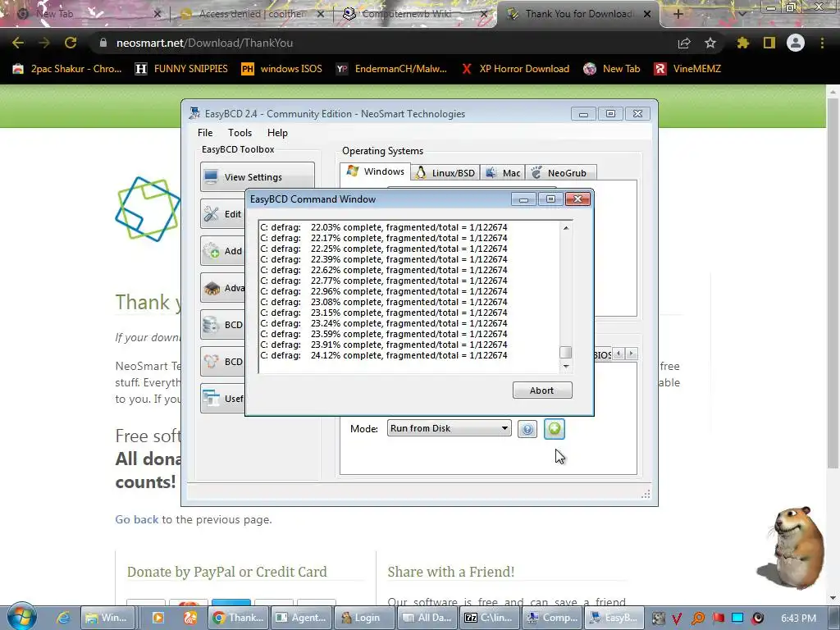Bookmark this page with star icon
Screen dimensions: 840x630
[x=710, y=43]
